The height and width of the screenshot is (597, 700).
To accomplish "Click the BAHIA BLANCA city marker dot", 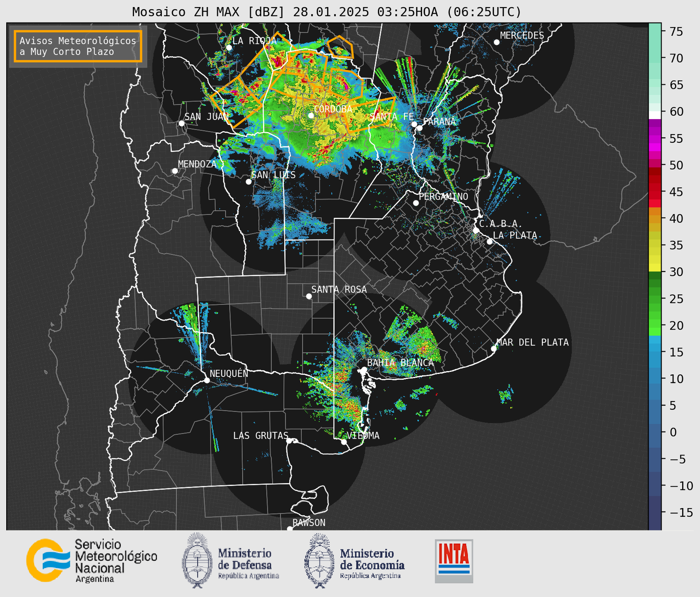I will (364, 369).
